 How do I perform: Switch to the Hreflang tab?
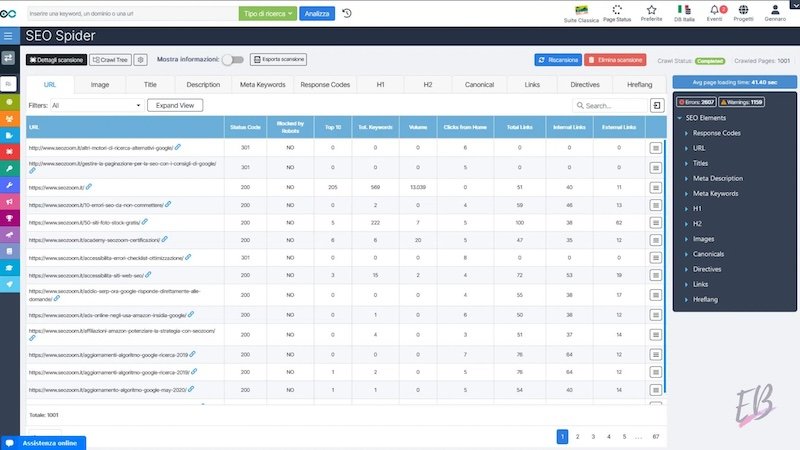(x=640, y=85)
